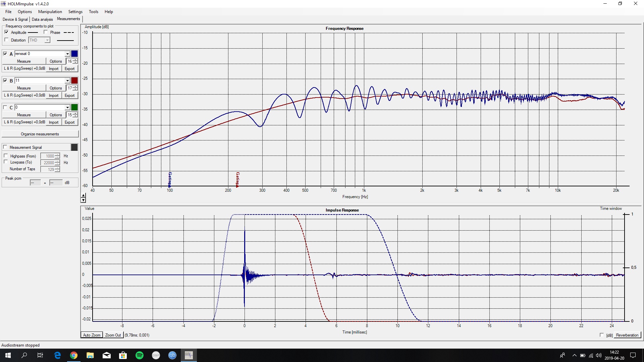
Task: Change measurement B dark red swatch
Action: point(74,80)
